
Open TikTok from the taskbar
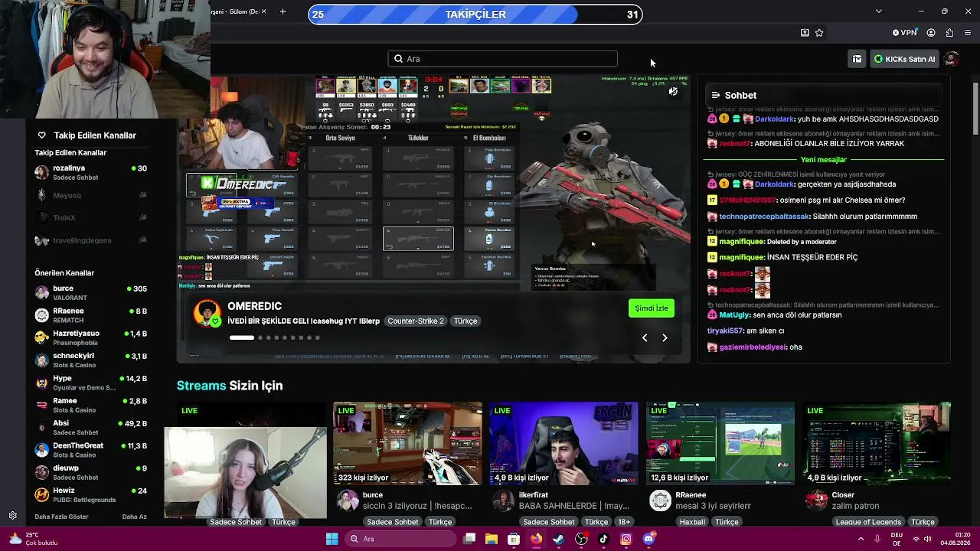click(603, 539)
